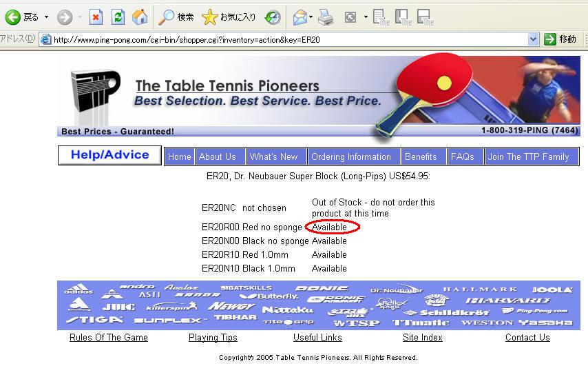Click the Nittaku brand logo

coord(288,310)
